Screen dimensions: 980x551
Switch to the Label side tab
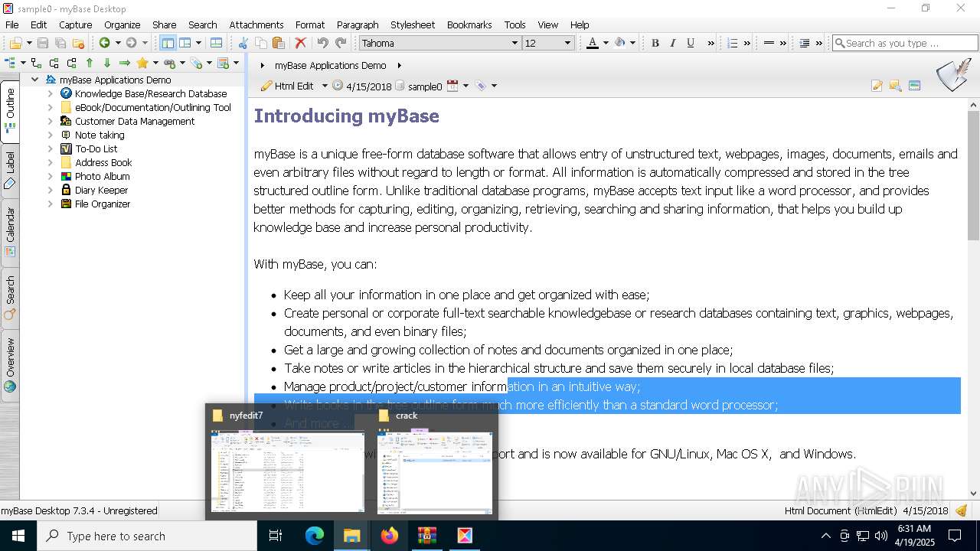point(10,170)
